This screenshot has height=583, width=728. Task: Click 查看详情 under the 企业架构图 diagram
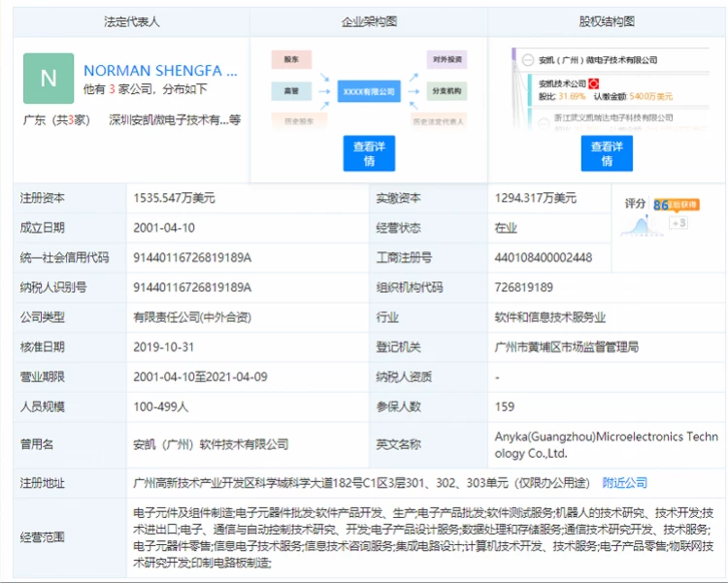(369, 153)
